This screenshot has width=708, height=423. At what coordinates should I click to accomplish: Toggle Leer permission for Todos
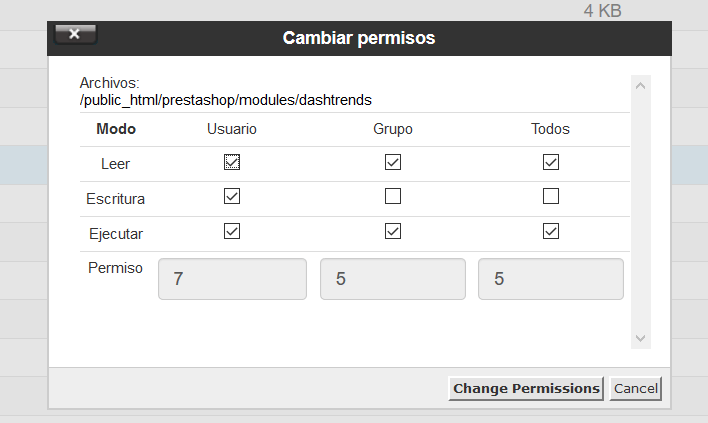(551, 162)
